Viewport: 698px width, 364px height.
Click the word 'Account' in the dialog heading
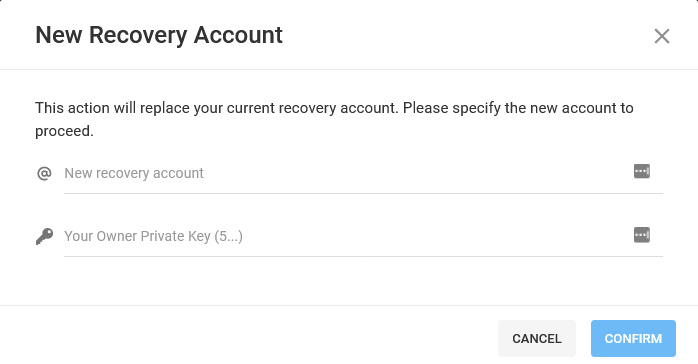tap(238, 35)
